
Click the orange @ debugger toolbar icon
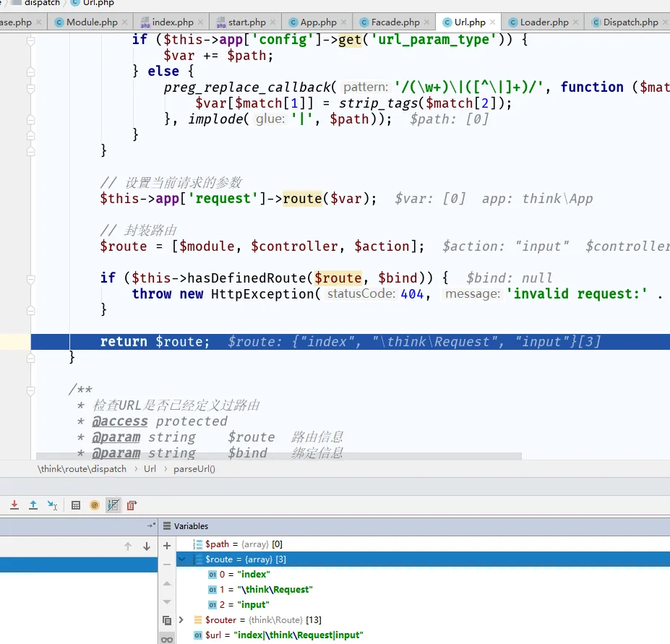94,505
